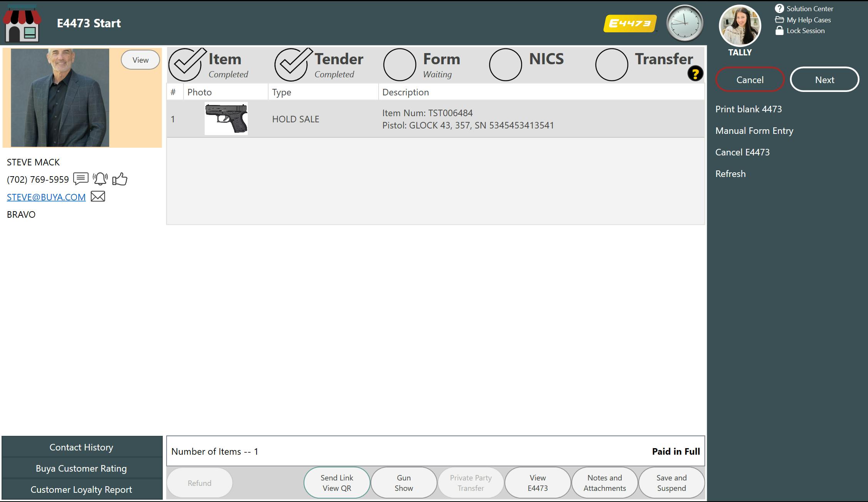This screenshot has height=502, width=868.
Task: Click the text message icon beside phone
Action: coord(81,179)
